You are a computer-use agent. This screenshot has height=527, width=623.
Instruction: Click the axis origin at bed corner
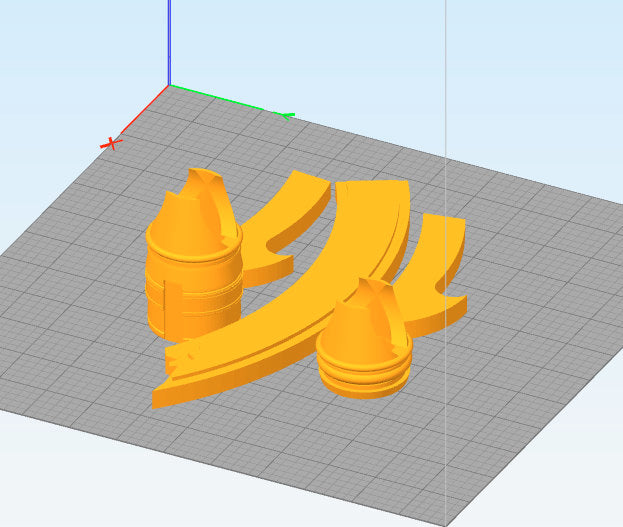coord(168,86)
